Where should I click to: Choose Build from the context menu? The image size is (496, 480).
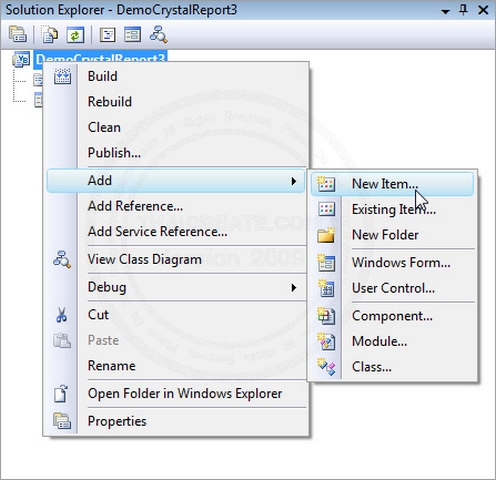coord(102,76)
